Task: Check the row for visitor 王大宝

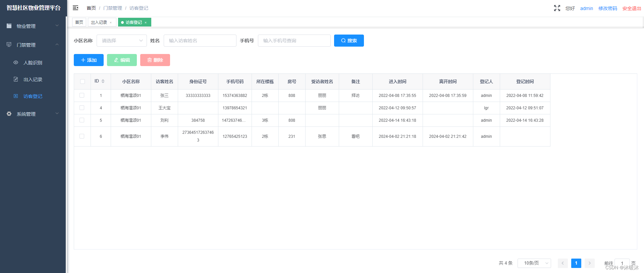Action: 82,108
